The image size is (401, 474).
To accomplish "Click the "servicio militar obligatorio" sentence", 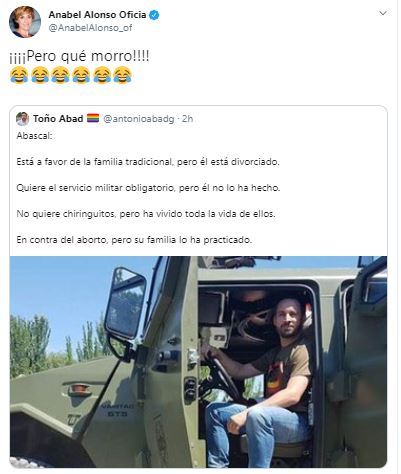I will pyautogui.click(x=148, y=188).
